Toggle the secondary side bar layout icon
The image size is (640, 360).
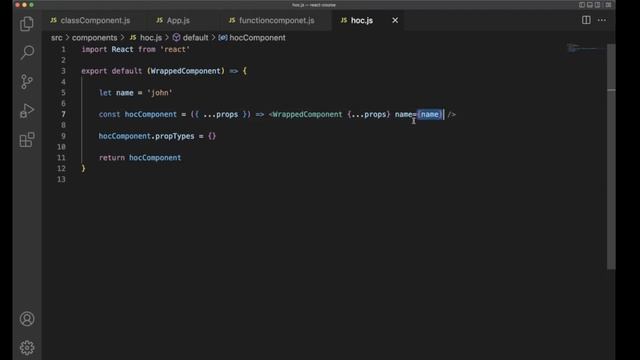(598, 5)
